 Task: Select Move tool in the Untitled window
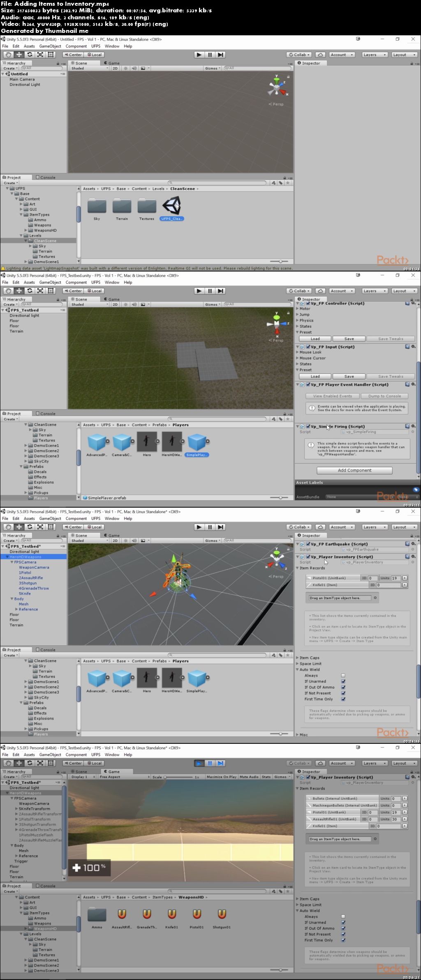point(19,55)
